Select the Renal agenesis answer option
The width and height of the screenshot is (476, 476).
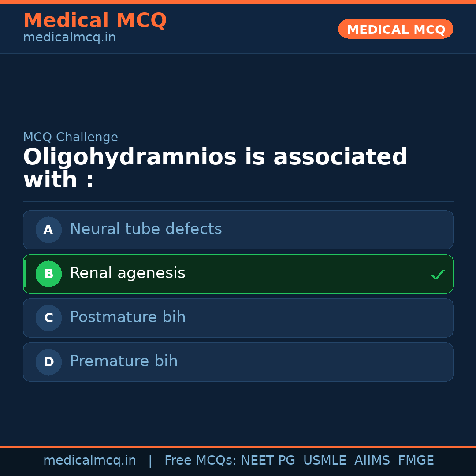pyautogui.click(x=238, y=274)
